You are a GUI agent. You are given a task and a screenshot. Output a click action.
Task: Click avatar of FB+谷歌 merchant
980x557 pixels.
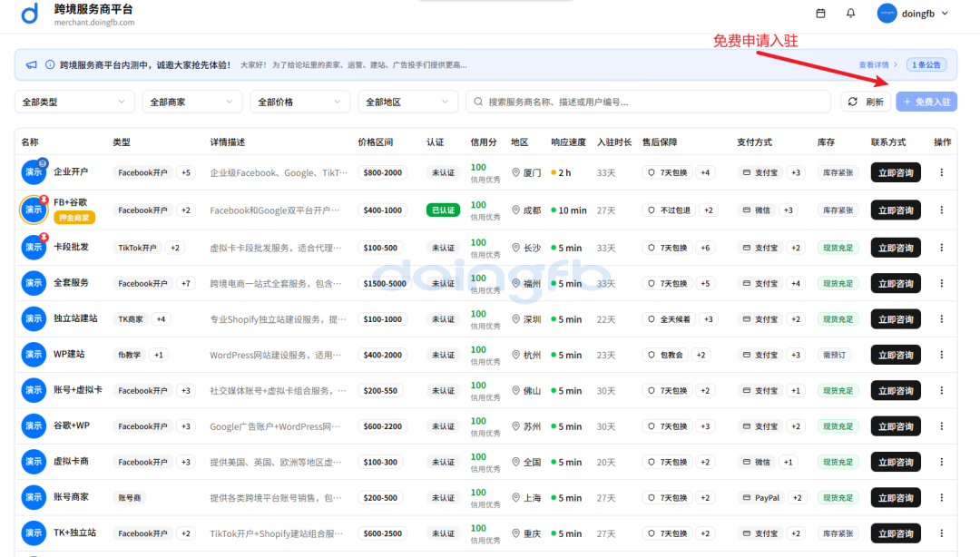(x=34, y=210)
